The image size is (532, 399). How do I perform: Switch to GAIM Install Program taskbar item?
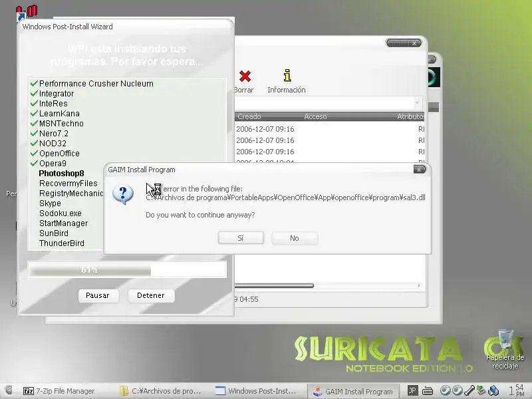click(x=353, y=391)
